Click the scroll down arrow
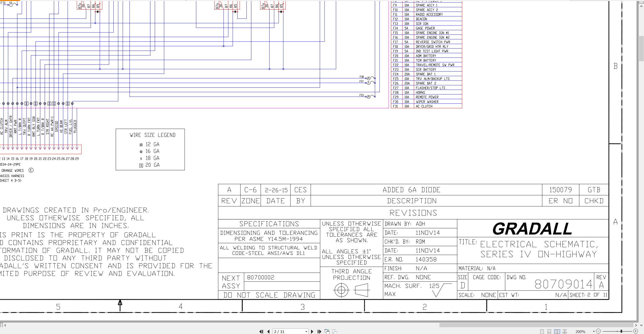The height and width of the screenshot is (334, 644). [641, 325]
